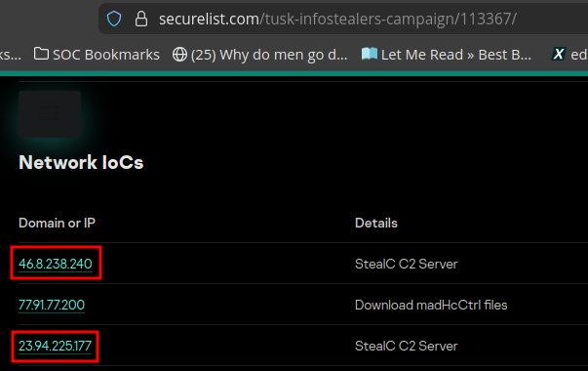The width and height of the screenshot is (588, 371).
Task: Click the folder icon of SOC Bookmarks
Action: [x=41, y=54]
